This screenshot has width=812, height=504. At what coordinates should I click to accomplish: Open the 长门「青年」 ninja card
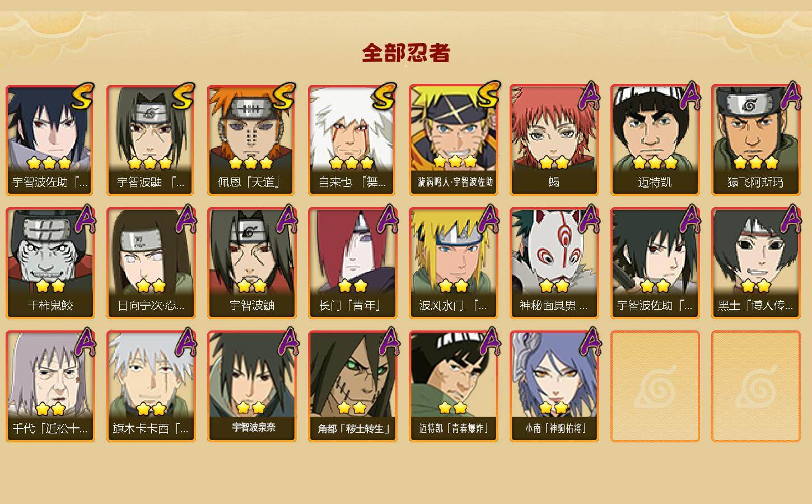click(352, 263)
